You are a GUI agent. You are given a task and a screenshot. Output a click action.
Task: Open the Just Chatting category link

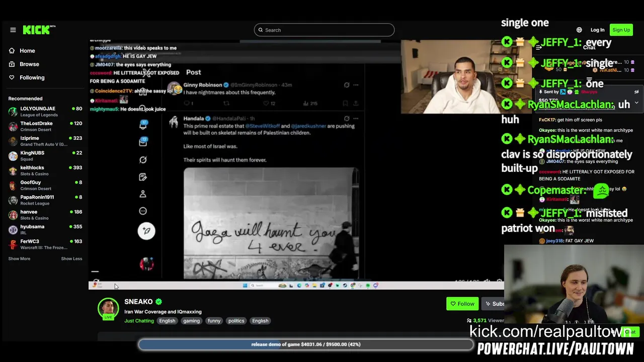(139, 321)
